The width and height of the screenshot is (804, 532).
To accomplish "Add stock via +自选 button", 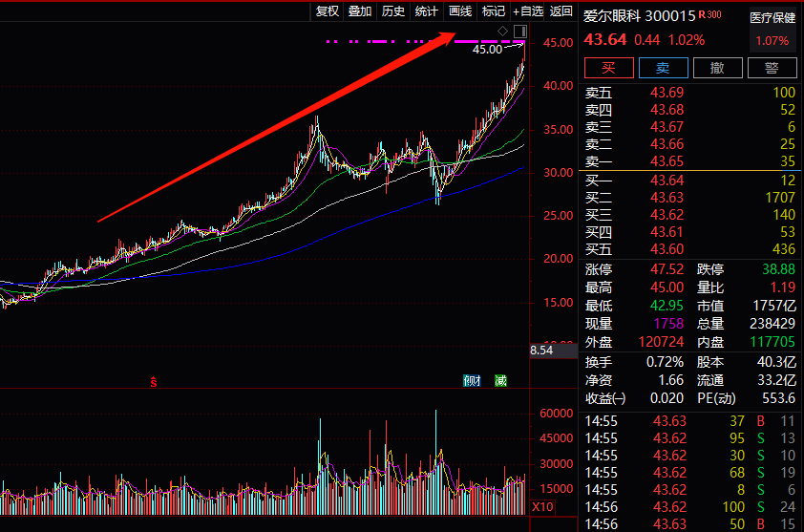I will pyautogui.click(x=528, y=11).
